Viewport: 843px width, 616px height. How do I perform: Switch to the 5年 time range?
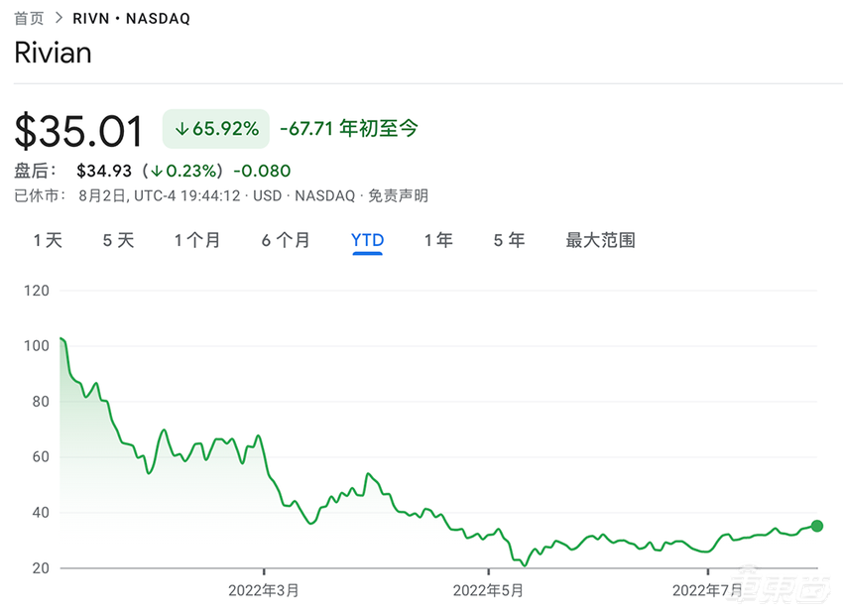(508, 240)
